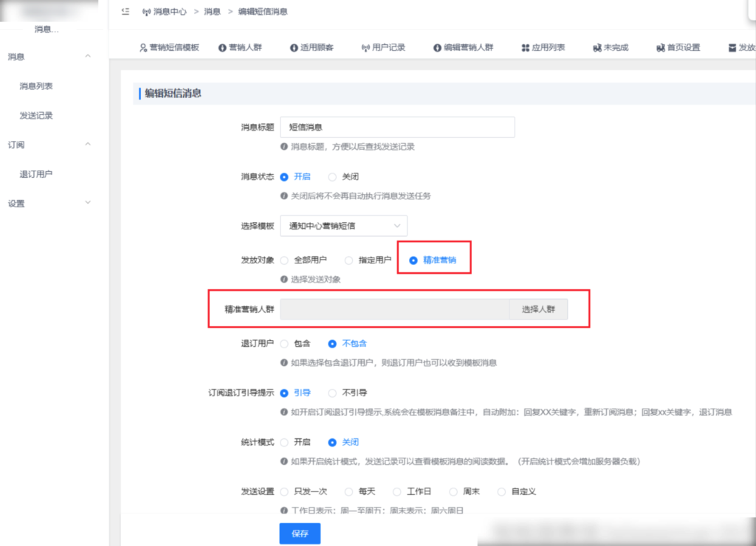Click the 保存 save button
Screen dimensions: 756x546
[300, 533]
